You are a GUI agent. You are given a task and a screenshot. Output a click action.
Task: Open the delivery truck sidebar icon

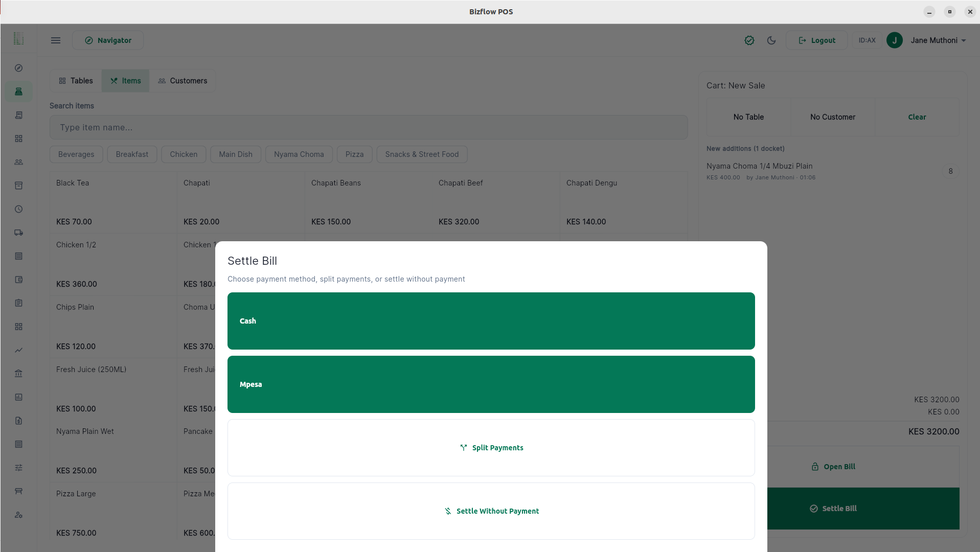[x=19, y=233]
